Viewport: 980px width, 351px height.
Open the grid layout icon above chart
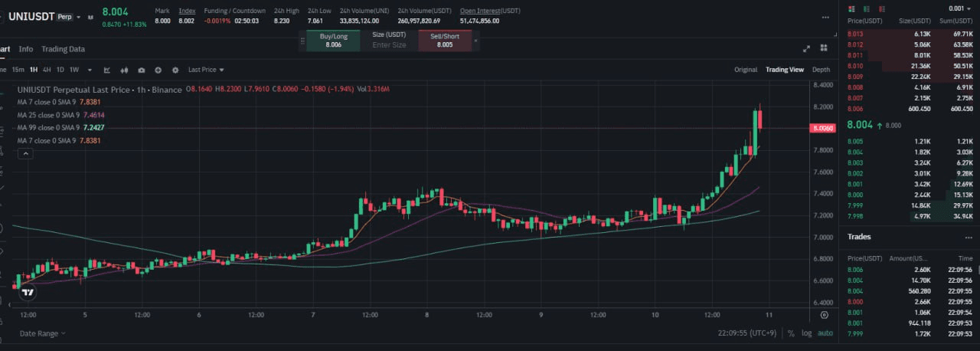824,48
